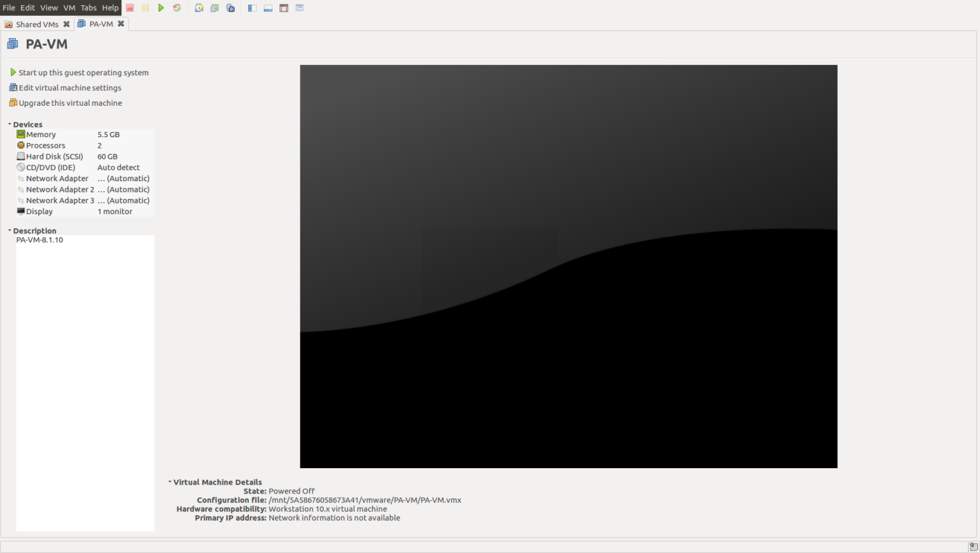
Task: Click the red Power Off toolbar icon
Action: [130, 8]
